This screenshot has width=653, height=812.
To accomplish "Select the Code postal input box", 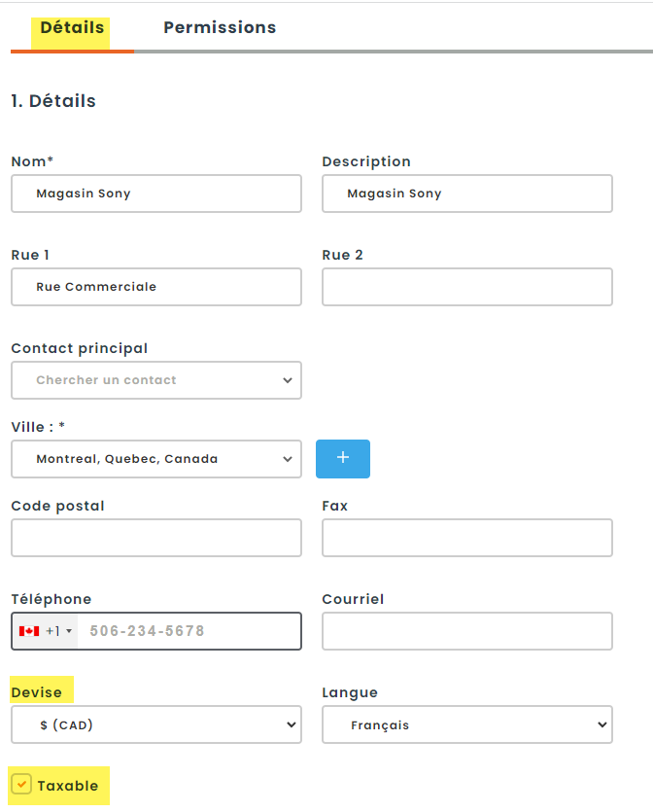I will click(156, 538).
